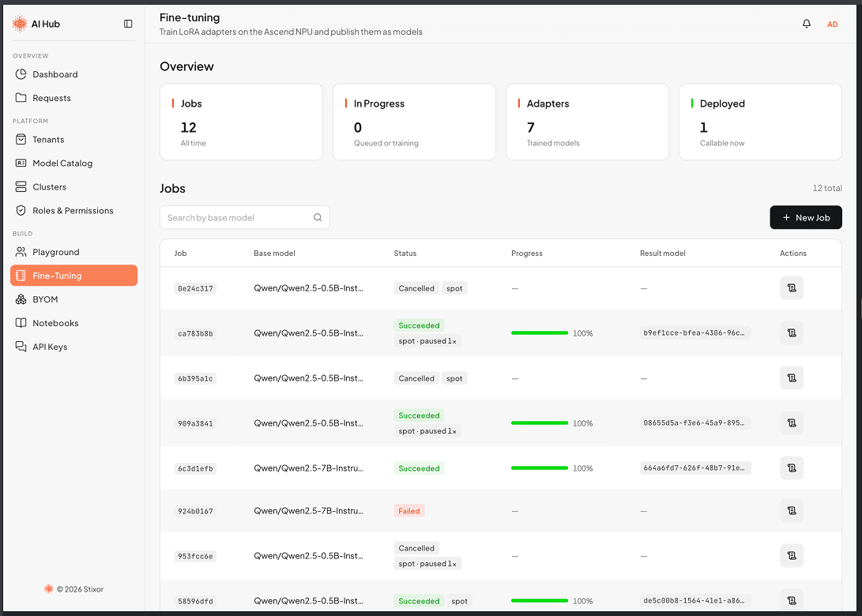Open logs action for job ca783b8b
The width and height of the screenshot is (862, 616).
coord(792,333)
